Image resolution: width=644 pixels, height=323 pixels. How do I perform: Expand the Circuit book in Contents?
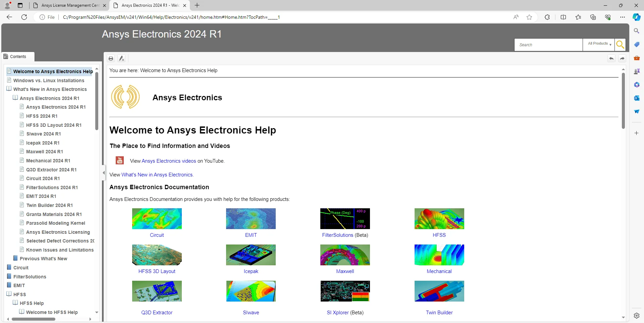tap(9, 267)
